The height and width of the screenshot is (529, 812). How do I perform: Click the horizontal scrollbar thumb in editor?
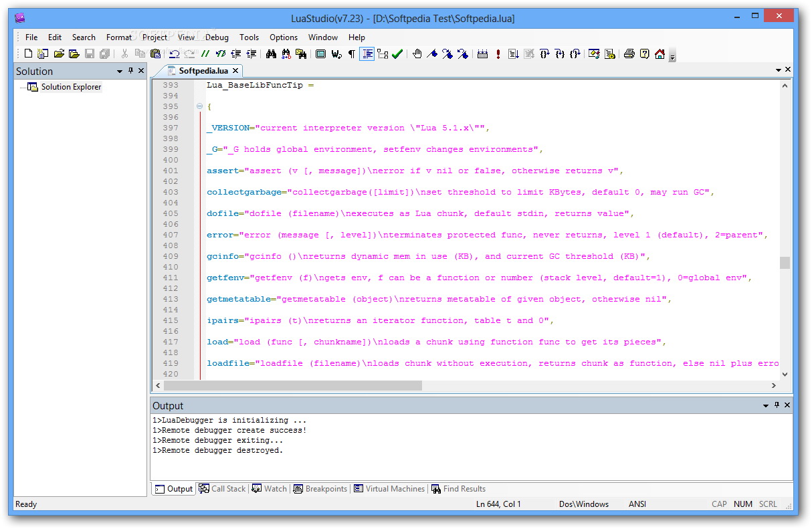tap(292, 386)
